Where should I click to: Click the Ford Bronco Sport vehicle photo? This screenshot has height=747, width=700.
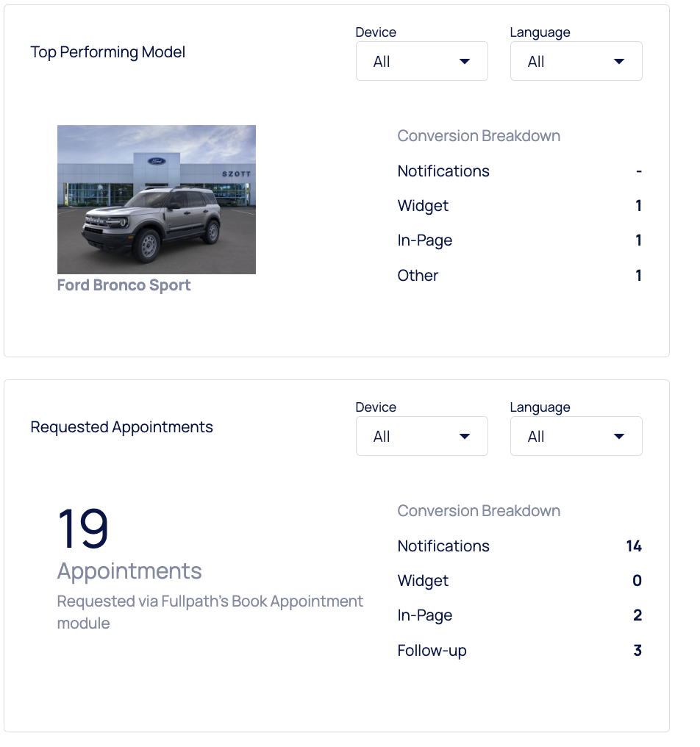[x=157, y=199]
